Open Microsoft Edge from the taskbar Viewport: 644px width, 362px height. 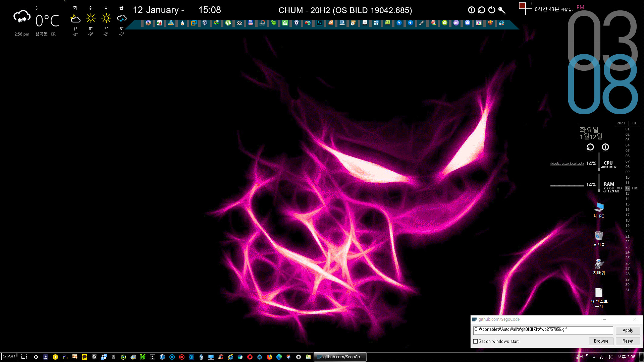pyautogui.click(x=279, y=357)
